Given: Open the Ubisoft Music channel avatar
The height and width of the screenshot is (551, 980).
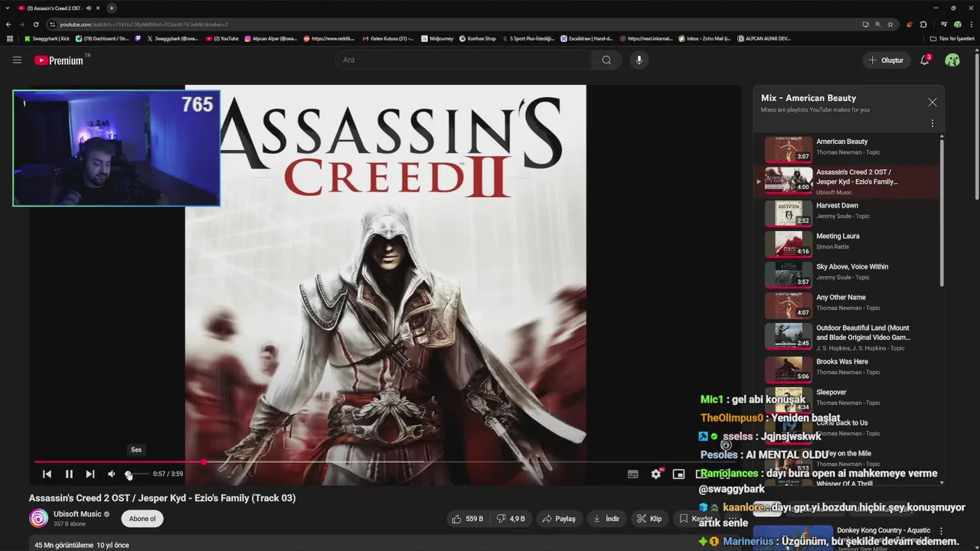Looking at the screenshot, I should (x=38, y=518).
